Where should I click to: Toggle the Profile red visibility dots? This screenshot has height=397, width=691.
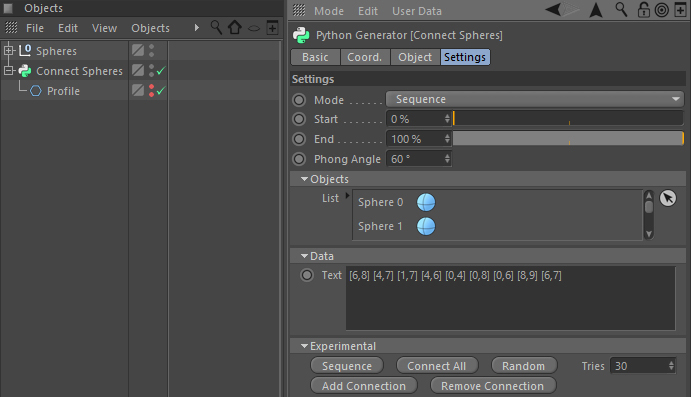click(152, 90)
